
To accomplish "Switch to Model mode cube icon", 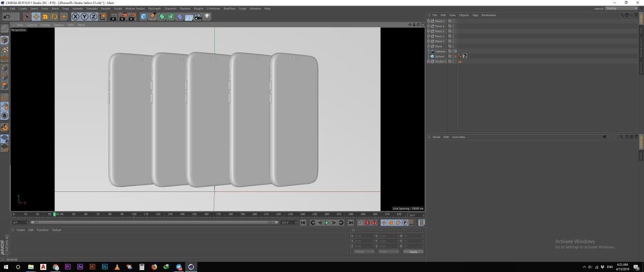I will coord(5,40).
